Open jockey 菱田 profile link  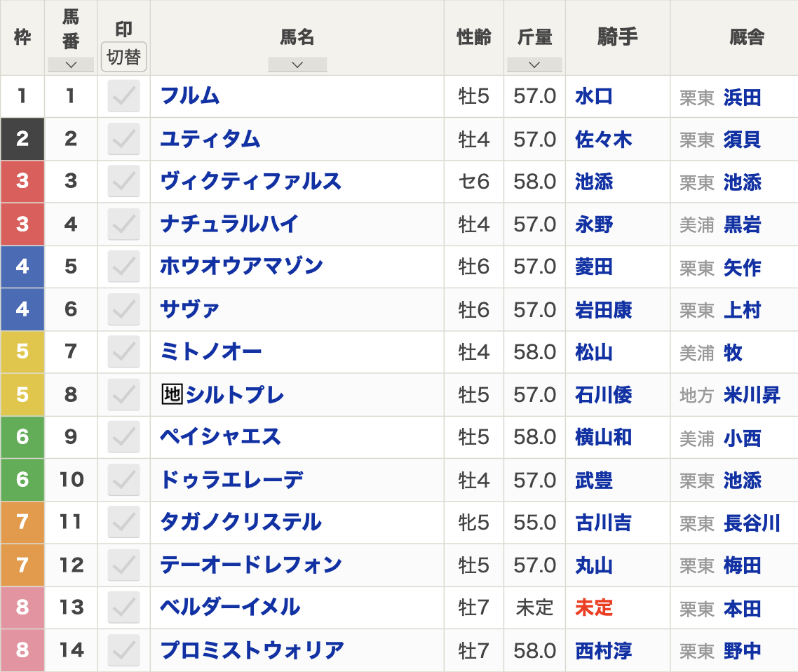click(594, 267)
